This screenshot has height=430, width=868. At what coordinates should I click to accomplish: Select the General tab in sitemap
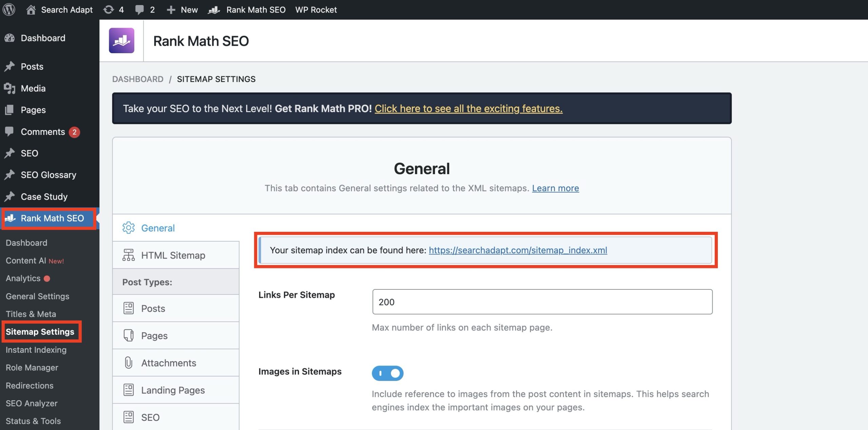click(x=157, y=227)
